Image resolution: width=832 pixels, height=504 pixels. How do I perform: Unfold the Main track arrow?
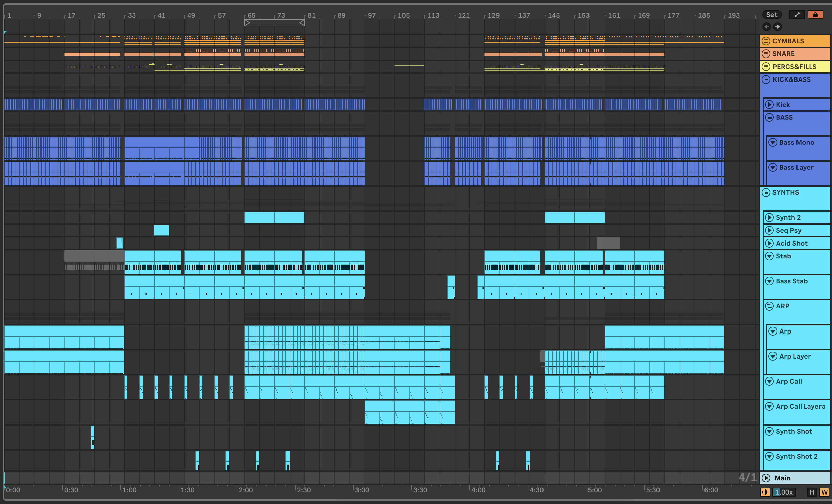coord(766,478)
